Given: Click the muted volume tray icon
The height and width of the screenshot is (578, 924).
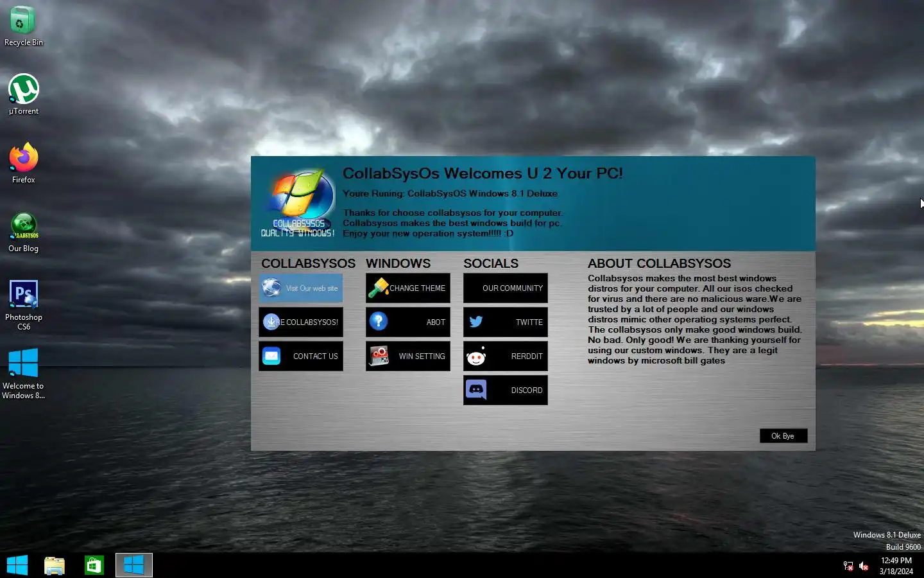Looking at the screenshot, I should point(864,566).
